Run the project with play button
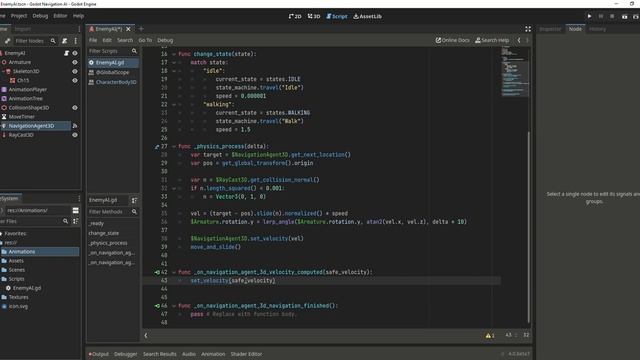 [x=589, y=16]
